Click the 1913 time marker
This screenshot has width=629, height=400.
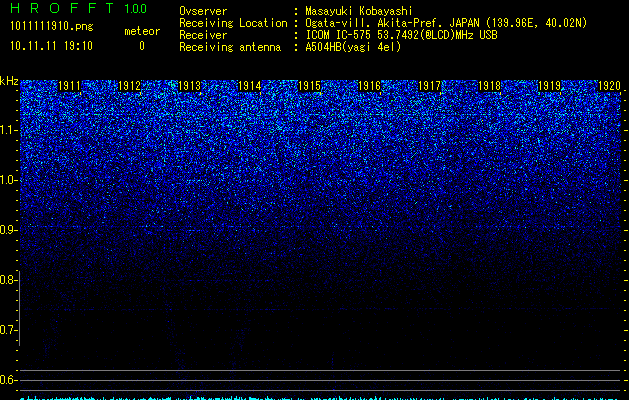click(189, 86)
